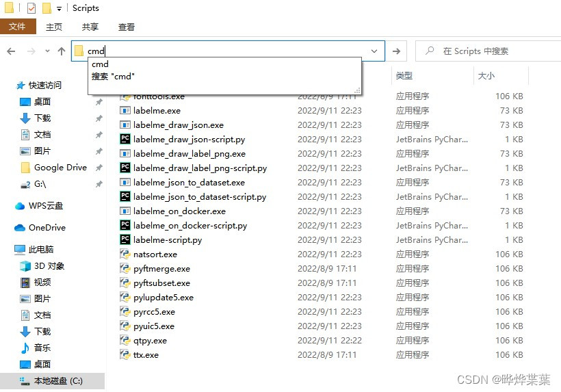The image size is (561, 392).
Task: Click the labelme.exe file name
Action: [x=157, y=111]
